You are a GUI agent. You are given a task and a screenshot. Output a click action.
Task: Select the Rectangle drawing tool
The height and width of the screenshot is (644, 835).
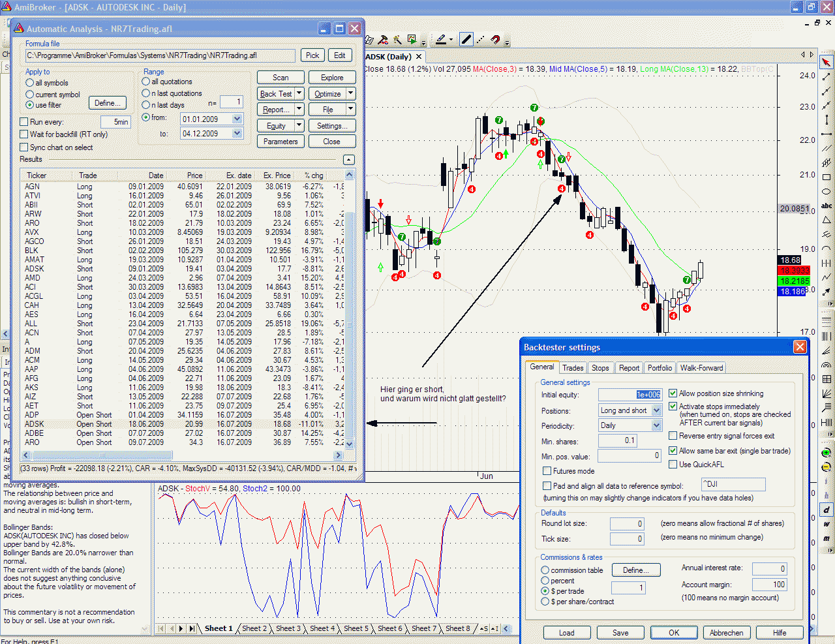click(827, 177)
